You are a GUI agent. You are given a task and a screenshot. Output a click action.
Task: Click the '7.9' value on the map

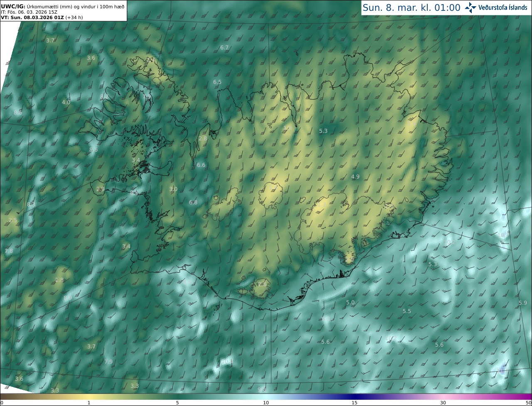[x=108, y=362]
